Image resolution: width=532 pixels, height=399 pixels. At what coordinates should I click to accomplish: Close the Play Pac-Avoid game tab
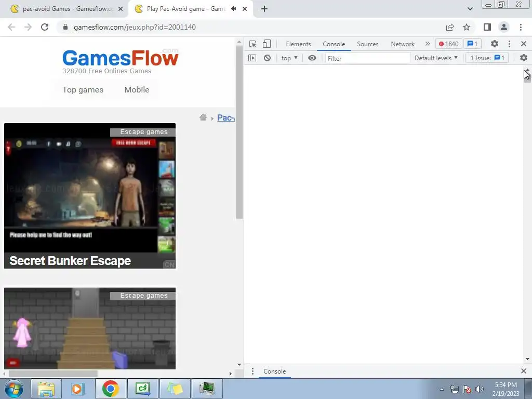coord(245,9)
